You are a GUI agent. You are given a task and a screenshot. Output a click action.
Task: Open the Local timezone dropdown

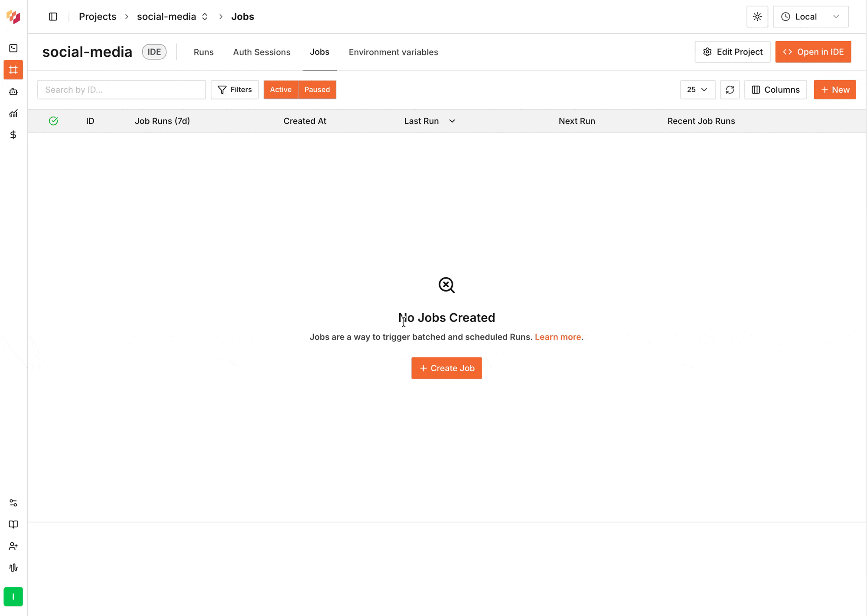(810, 16)
